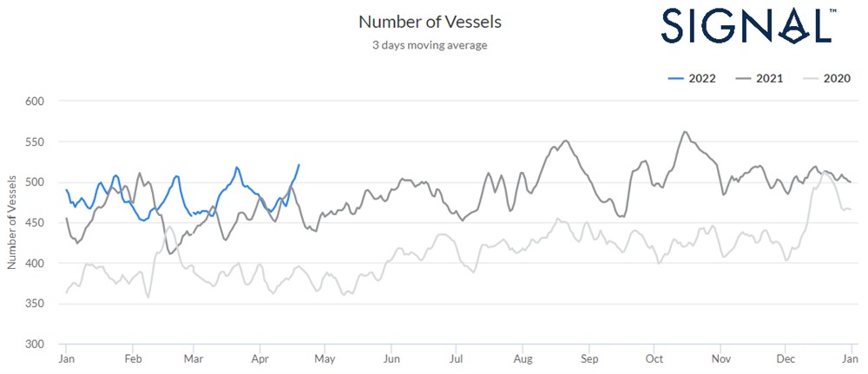Click the 2020 line's lowest dip in February
Screen dimensions: 868x374
(x=148, y=298)
